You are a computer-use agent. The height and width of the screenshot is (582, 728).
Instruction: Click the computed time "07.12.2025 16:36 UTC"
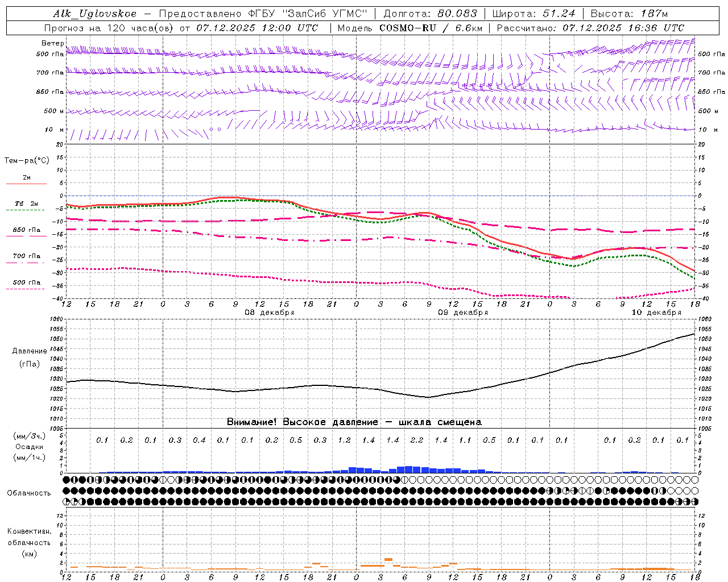tap(623, 28)
